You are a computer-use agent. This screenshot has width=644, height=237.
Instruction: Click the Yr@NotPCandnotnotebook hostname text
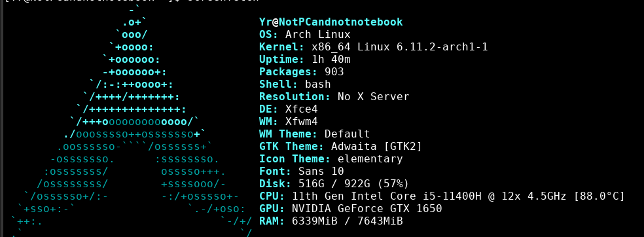coord(331,22)
